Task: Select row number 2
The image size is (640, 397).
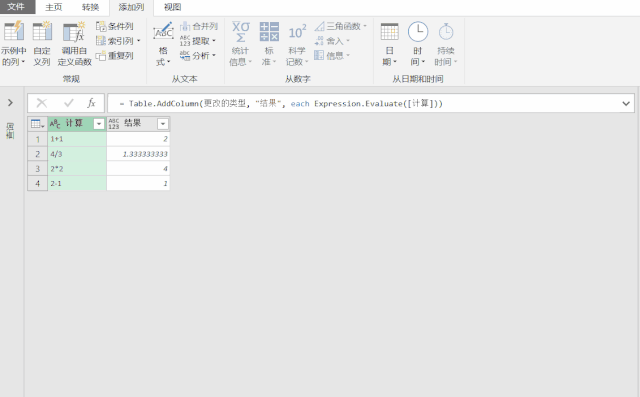Action: pyautogui.click(x=38, y=154)
